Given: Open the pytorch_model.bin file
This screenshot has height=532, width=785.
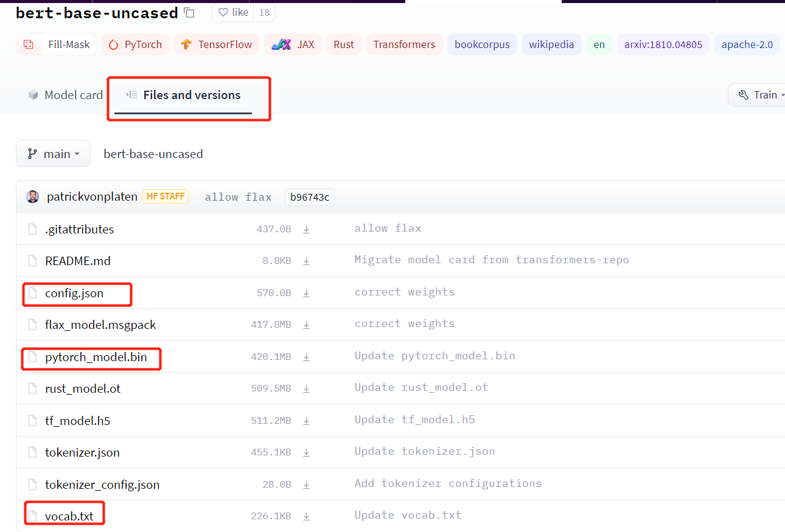Looking at the screenshot, I should tap(96, 357).
